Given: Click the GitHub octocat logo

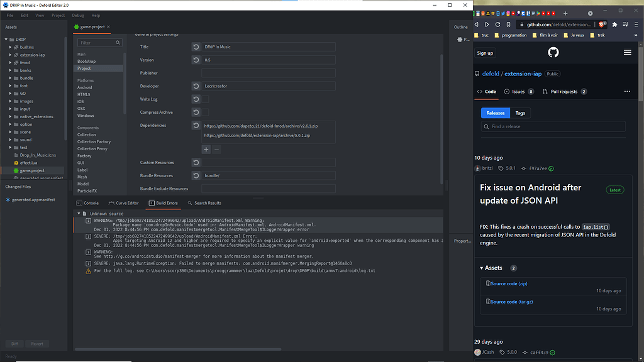Looking at the screenshot, I should (553, 52).
